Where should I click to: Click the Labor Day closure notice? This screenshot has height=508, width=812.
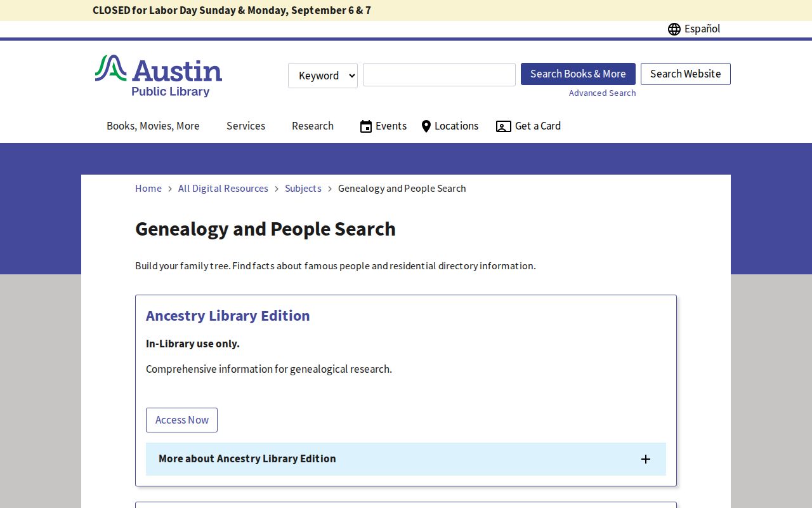pos(232,10)
